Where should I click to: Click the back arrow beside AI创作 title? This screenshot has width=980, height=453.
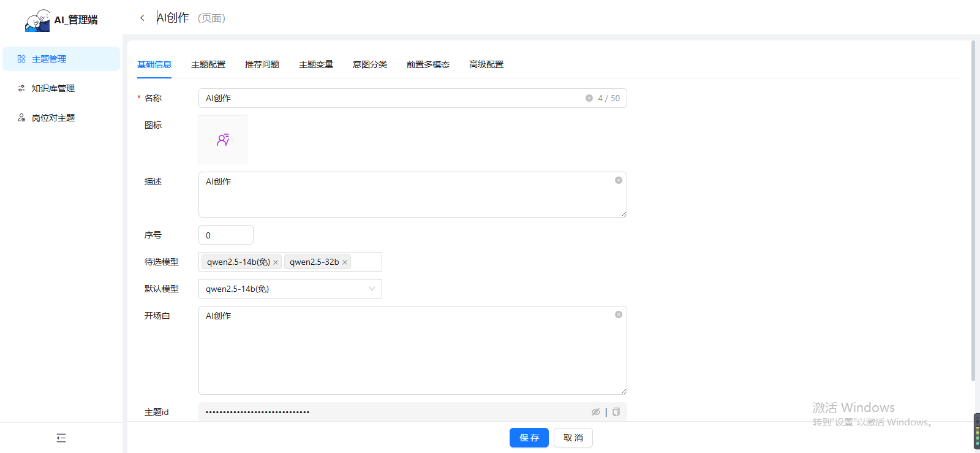click(x=142, y=18)
